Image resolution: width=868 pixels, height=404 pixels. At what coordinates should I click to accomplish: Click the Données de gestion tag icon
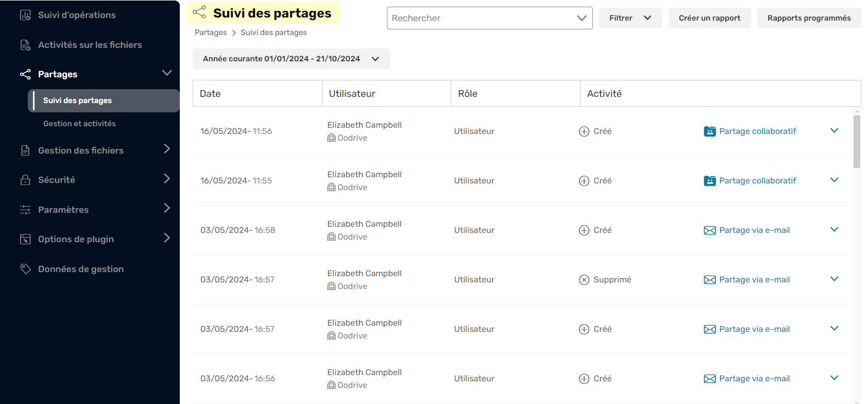pos(25,269)
